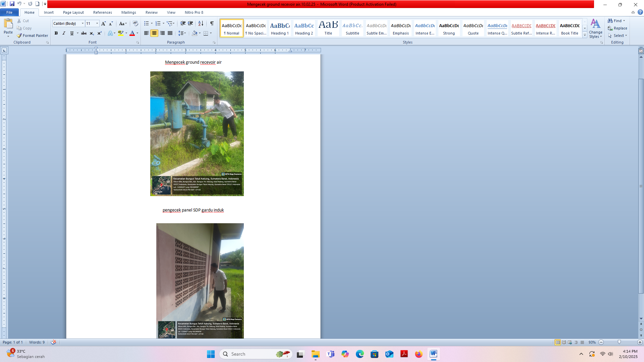Switch to the Mailings tab
The height and width of the screenshot is (362, 644).
[129, 12]
